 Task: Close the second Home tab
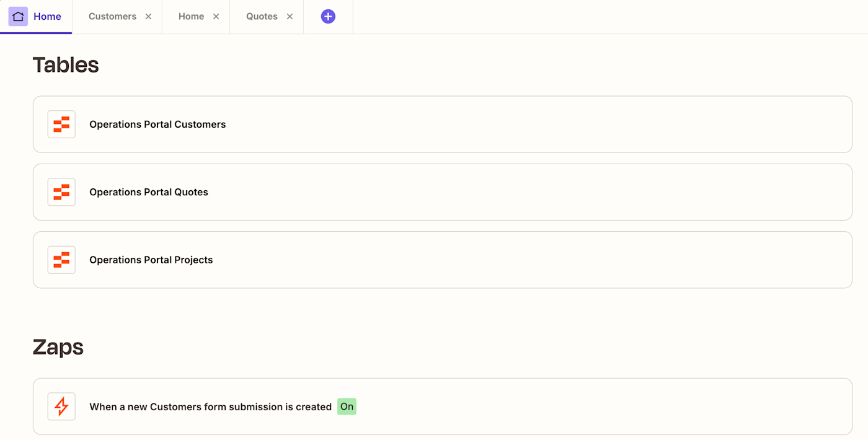[216, 17]
